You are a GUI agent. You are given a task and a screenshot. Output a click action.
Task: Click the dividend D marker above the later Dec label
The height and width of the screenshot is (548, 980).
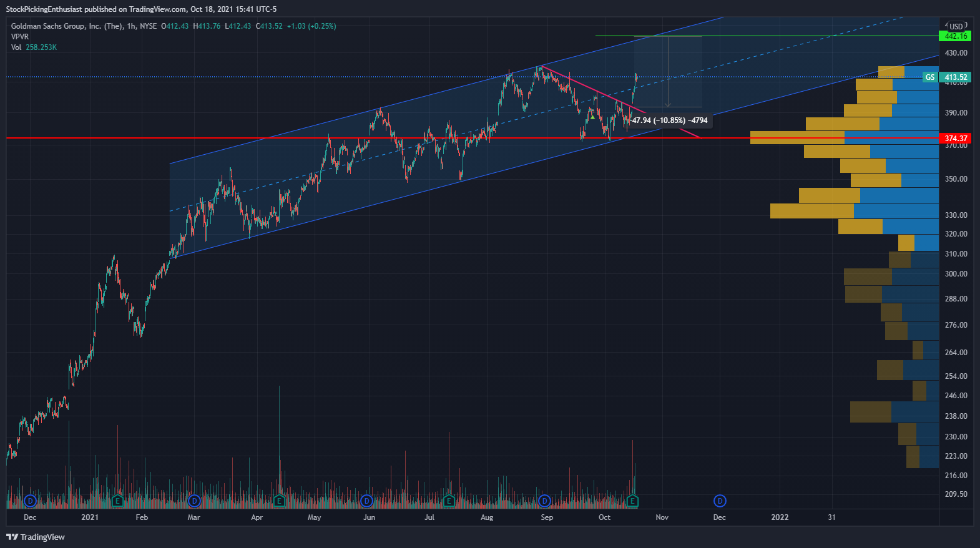pyautogui.click(x=720, y=501)
